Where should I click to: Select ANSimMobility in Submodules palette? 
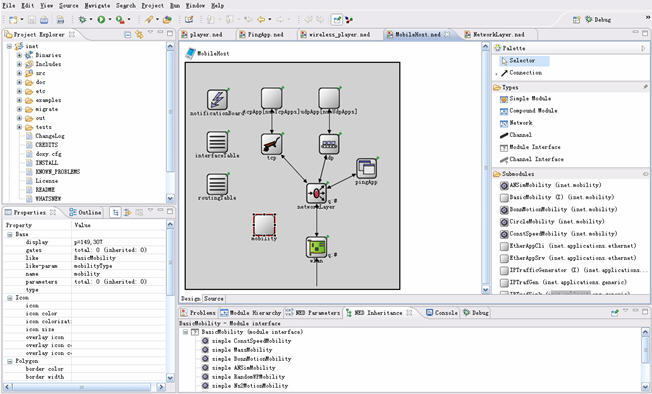551,185
